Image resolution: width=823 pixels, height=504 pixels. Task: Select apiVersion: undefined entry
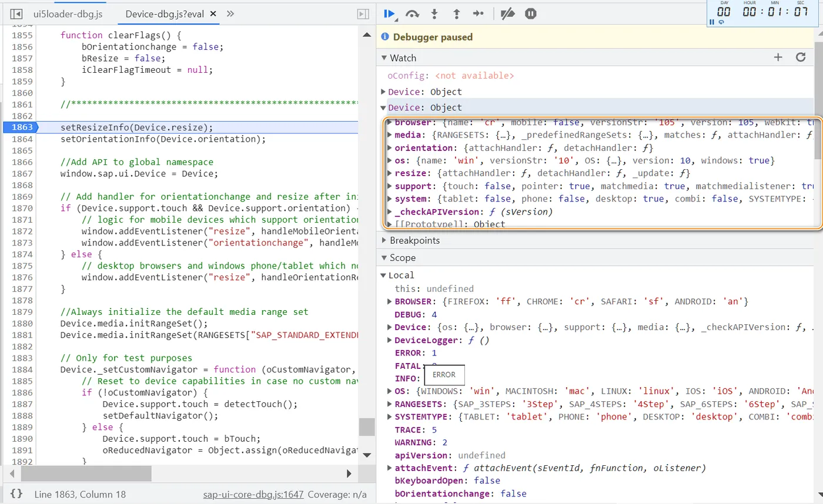pyautogui.click(x=450, y=455)
